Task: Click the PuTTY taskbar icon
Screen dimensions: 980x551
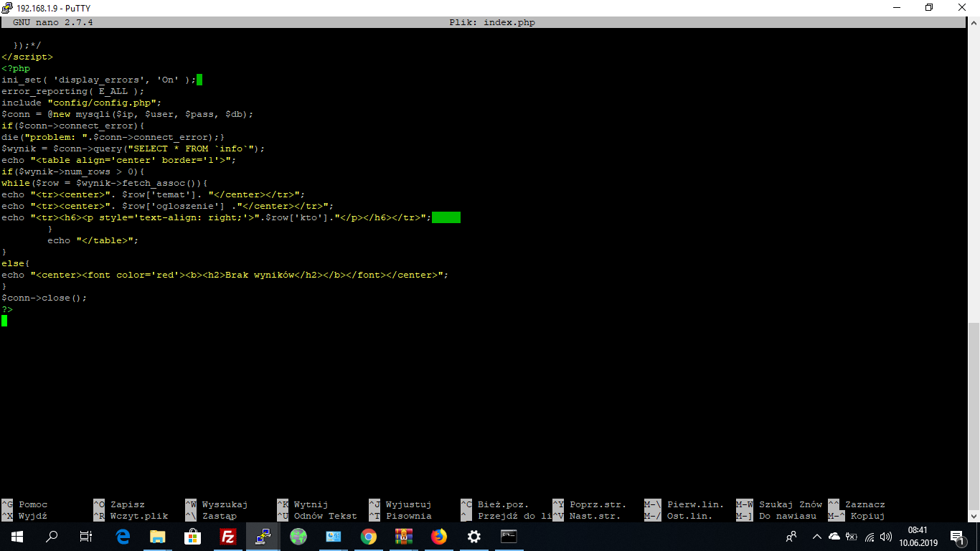Action: pyautogui.click(x=263, y=537)
